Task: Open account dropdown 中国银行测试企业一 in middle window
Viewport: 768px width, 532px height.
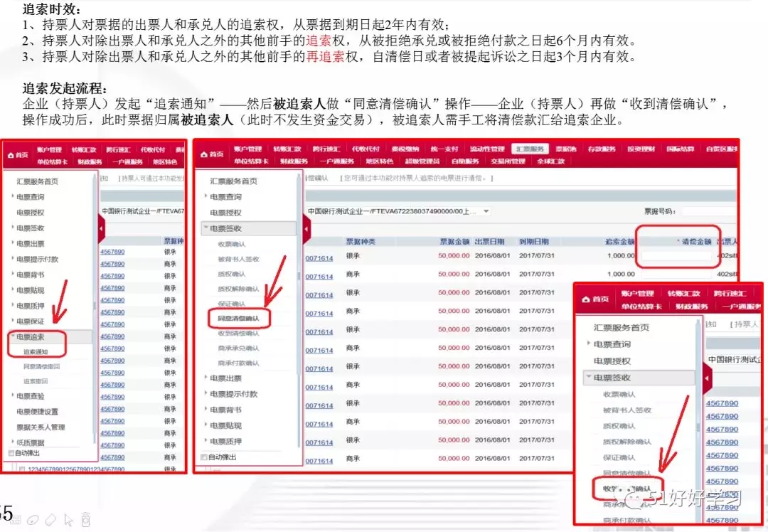Action: [486, 211]
